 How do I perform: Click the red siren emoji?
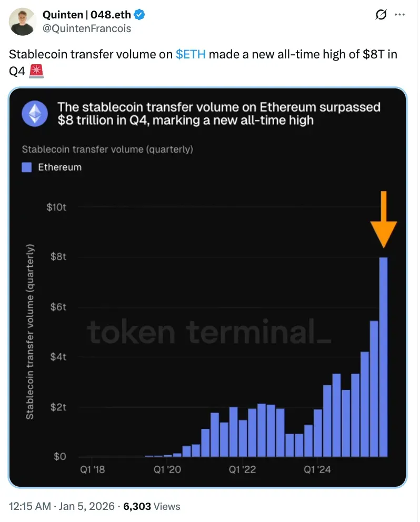tap(36, 70)
